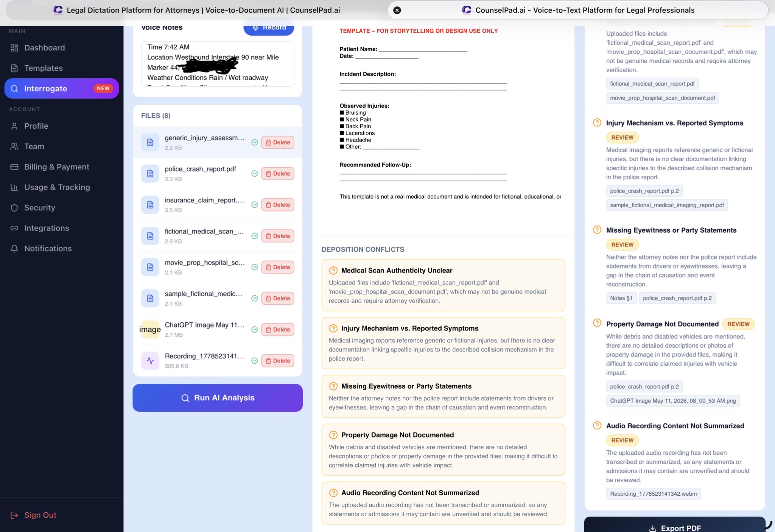Delete movie_prop_hospital_sc file
Image resolution: width=775 pixels, height=532 pixels.
278,267
